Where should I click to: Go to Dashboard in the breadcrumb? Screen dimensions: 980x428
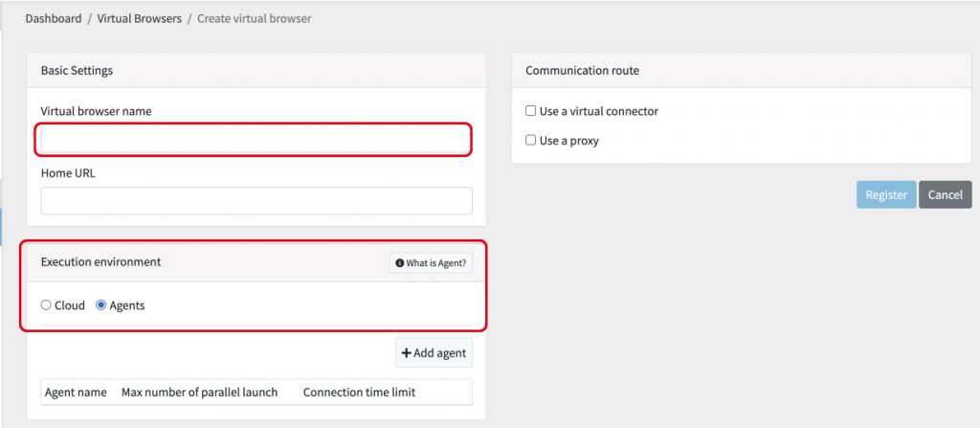click(x=56, y=18)
